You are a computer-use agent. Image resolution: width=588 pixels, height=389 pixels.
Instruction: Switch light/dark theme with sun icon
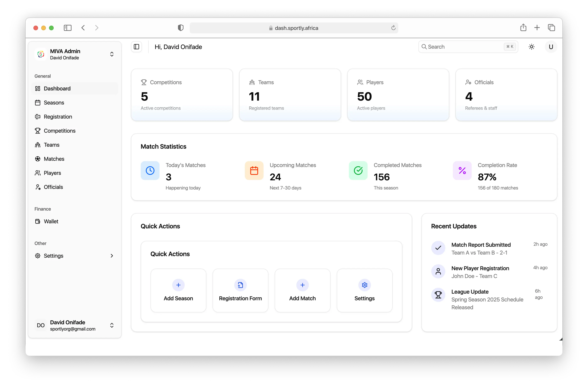531,47
